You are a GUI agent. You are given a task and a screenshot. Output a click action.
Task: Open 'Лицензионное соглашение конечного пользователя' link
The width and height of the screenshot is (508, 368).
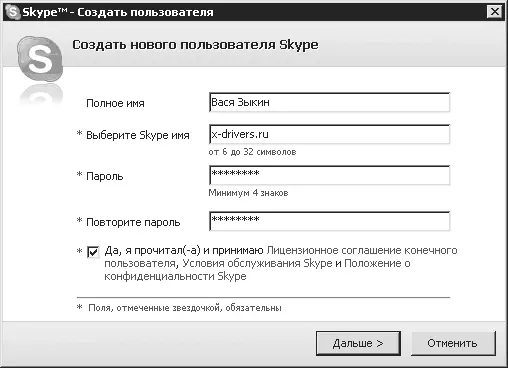coord(362,250)
